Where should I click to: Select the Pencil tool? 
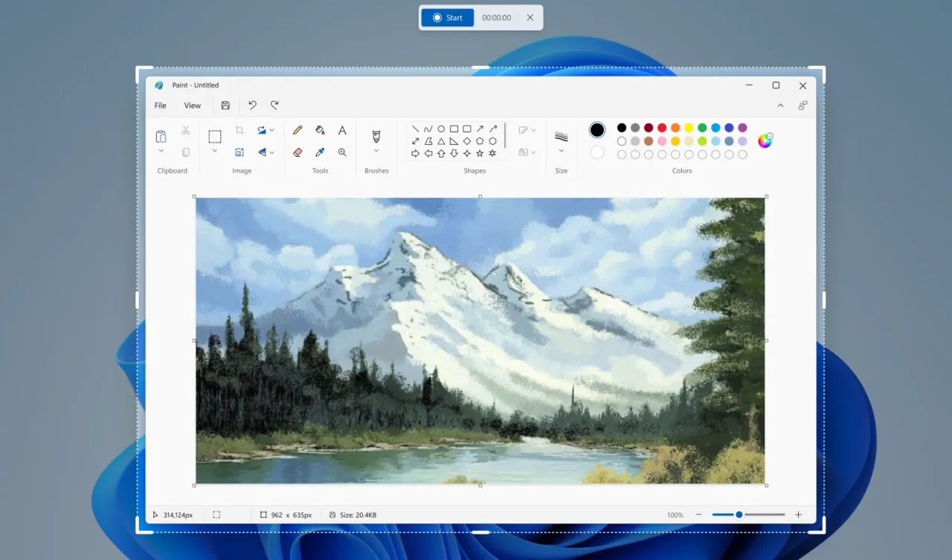(x=297, y=130)
